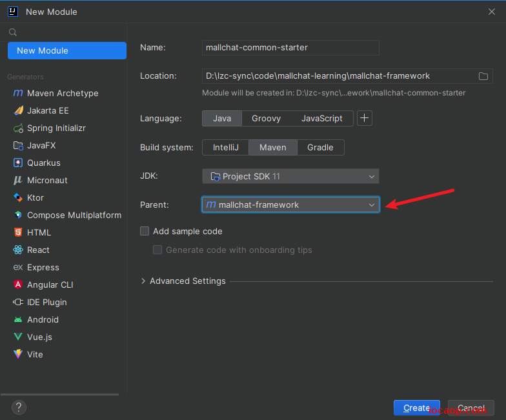
Task: Switch language to JavaScript
Action: pyautogui.click(x=321, y=119)
